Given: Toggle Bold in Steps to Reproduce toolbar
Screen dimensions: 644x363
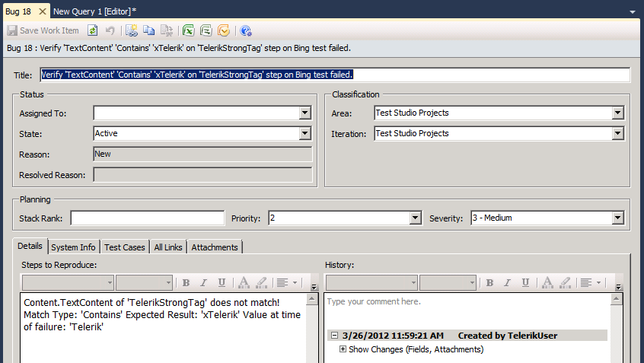Looking at the screenshot, I should coord(186,282).
